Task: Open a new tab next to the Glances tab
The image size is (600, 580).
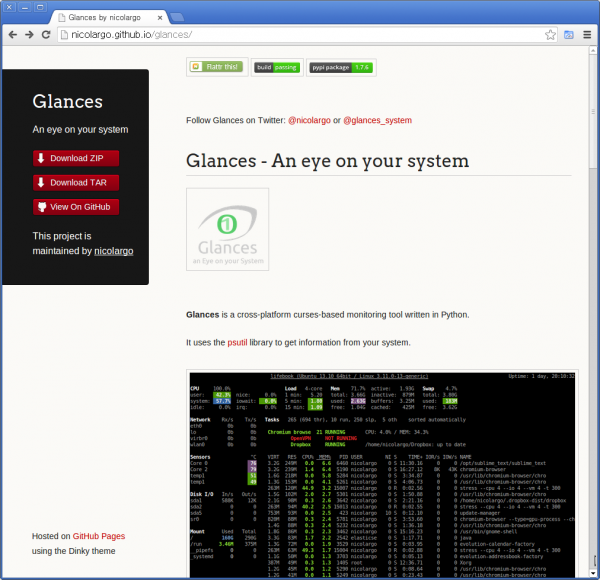Action: click(177, 17)
